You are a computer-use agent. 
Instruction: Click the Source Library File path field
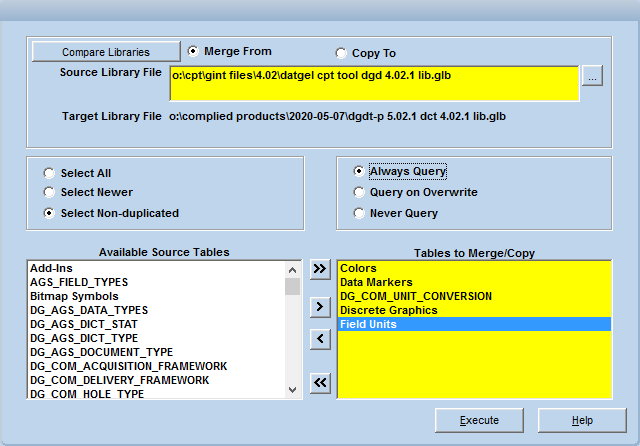click(373, 83)
